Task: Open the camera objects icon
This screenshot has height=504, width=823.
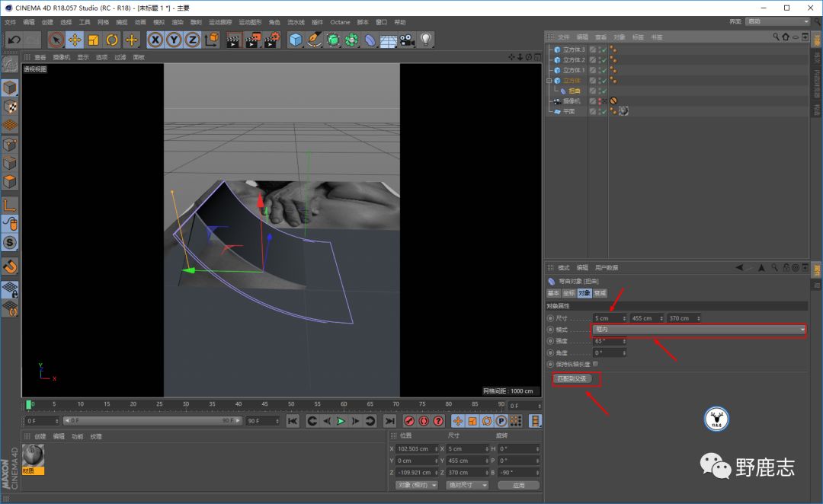Action: 407,40
